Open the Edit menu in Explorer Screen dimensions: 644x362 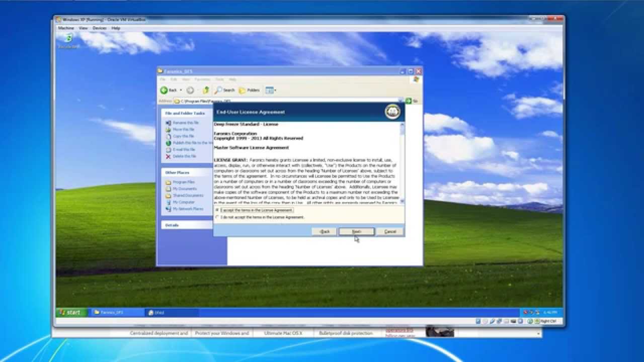174,79
